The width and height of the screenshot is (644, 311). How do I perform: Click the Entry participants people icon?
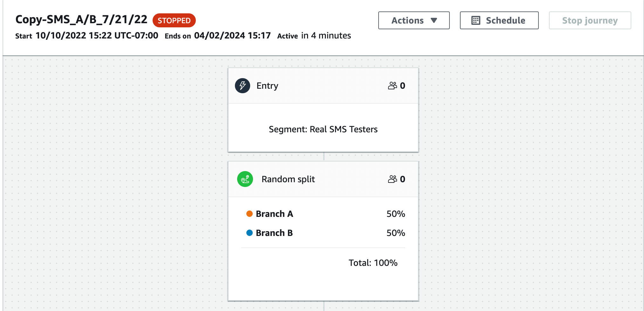[392, 86]
